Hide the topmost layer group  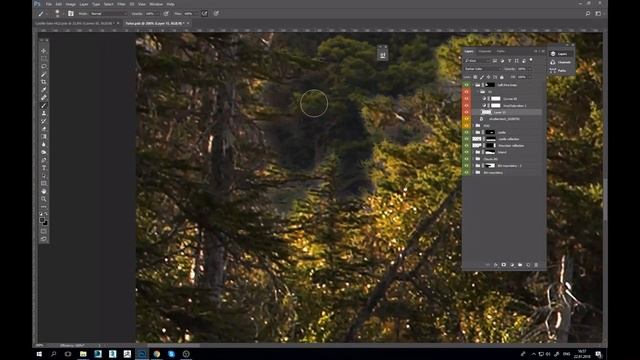467,85
